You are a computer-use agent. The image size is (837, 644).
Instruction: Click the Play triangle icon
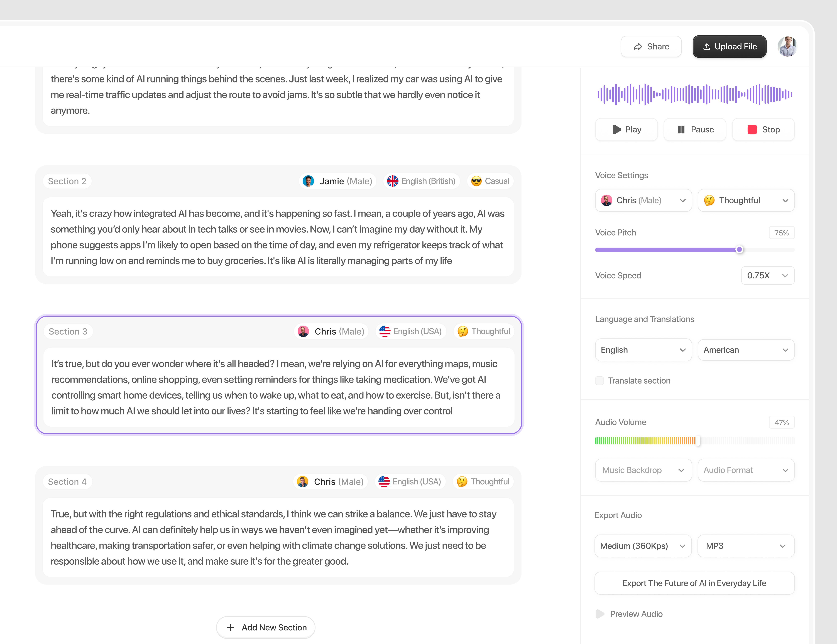tap(617, 130)
